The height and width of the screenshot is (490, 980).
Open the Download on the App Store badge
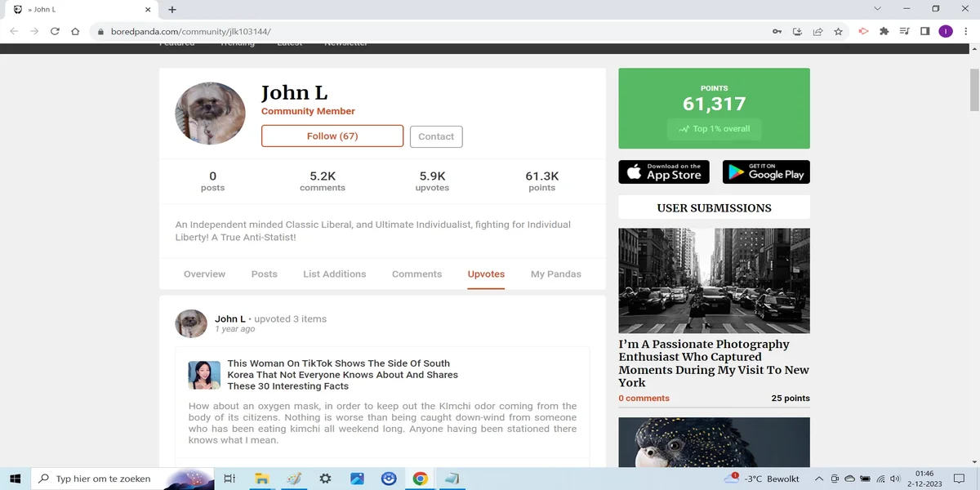click(x=664, y=171)
